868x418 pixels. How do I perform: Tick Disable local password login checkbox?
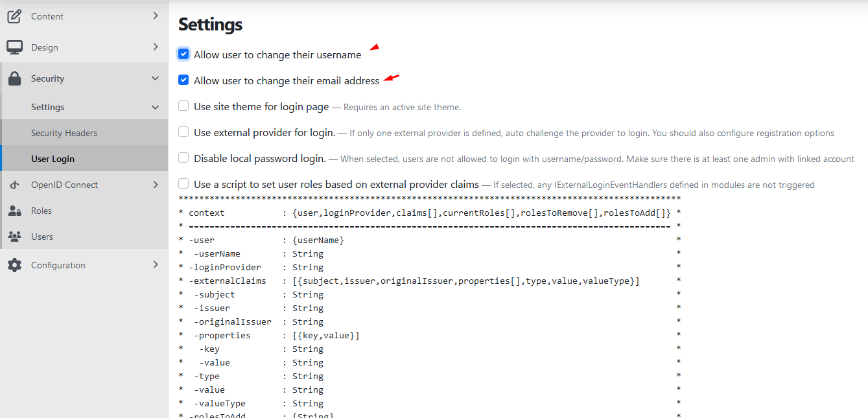(x=183, y=158)
